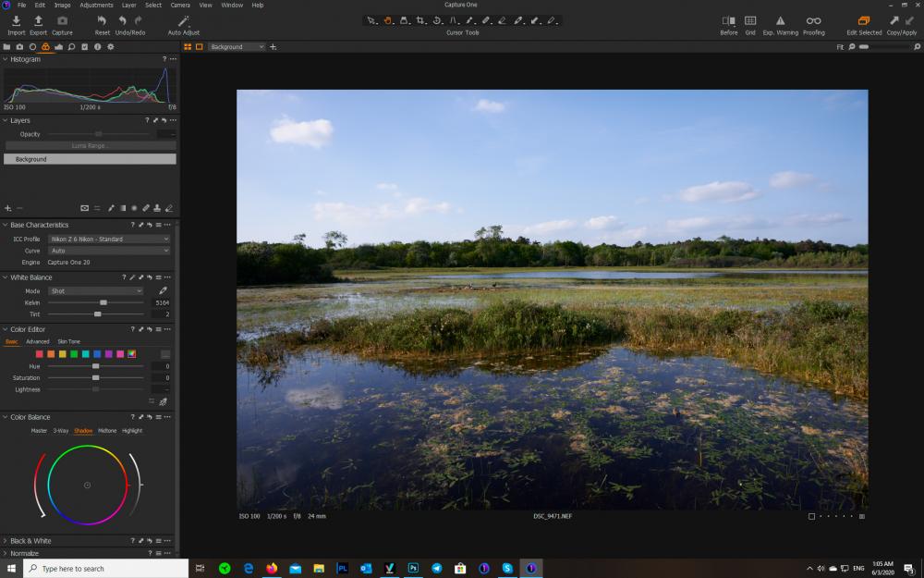The width and height of the screenshot is (924, 578).
Task: Open the Background layer selector dropdown above the viewer
Action: click(x=236, y=46)
